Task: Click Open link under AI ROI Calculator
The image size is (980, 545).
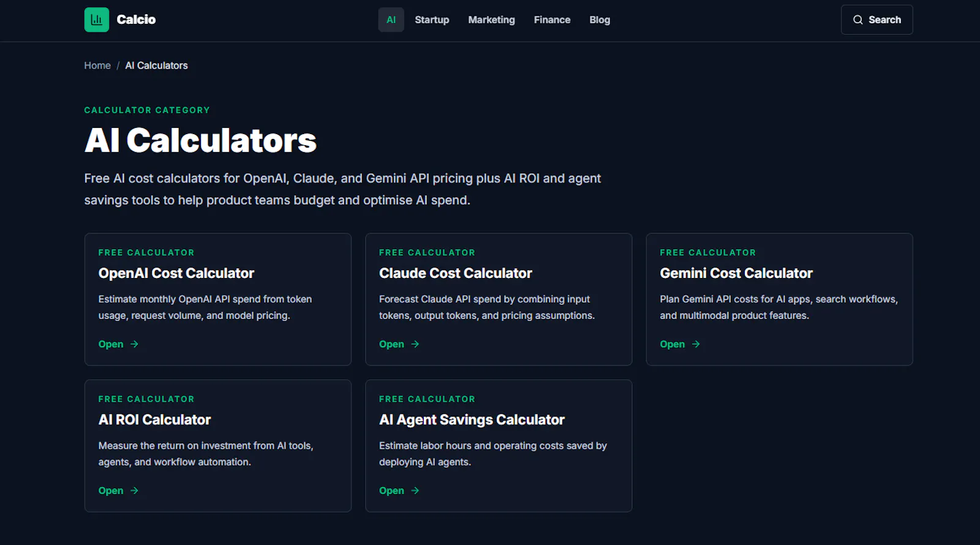Action: (x=119, y=491)
